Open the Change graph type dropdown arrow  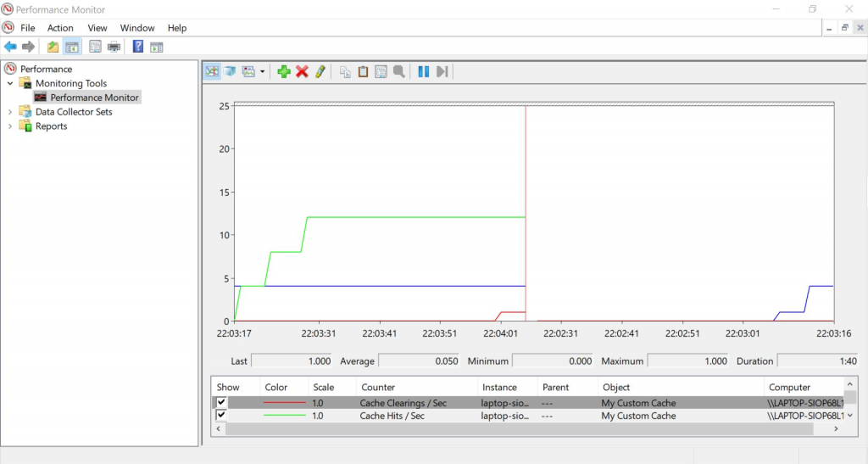coord(263,72)
